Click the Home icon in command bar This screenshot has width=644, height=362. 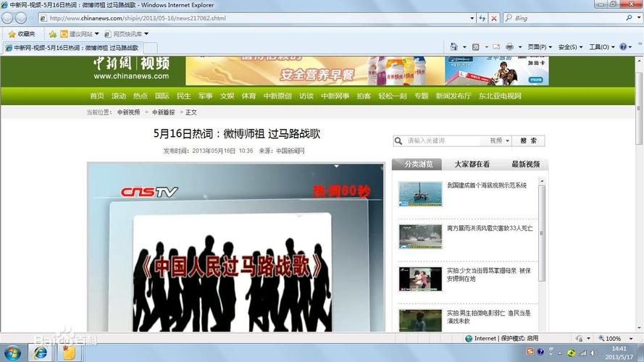click(x=453, y=47)
